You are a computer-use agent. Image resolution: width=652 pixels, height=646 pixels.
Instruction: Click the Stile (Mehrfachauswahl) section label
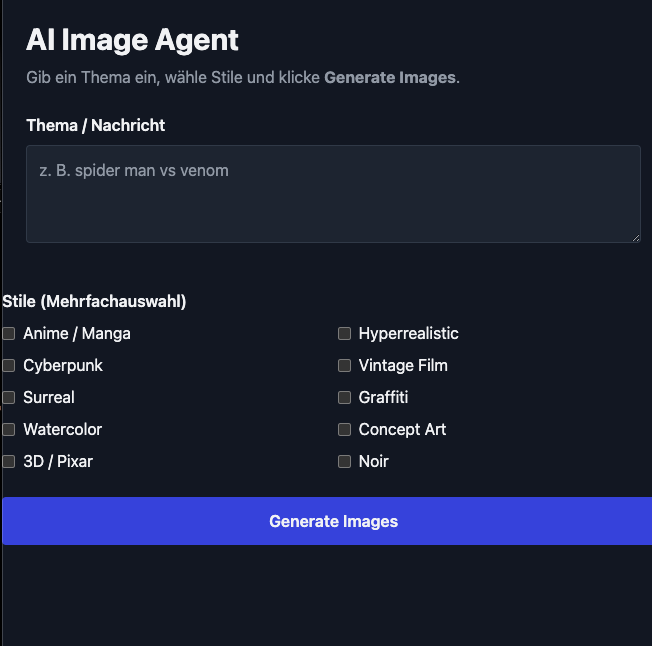point(94,301)
